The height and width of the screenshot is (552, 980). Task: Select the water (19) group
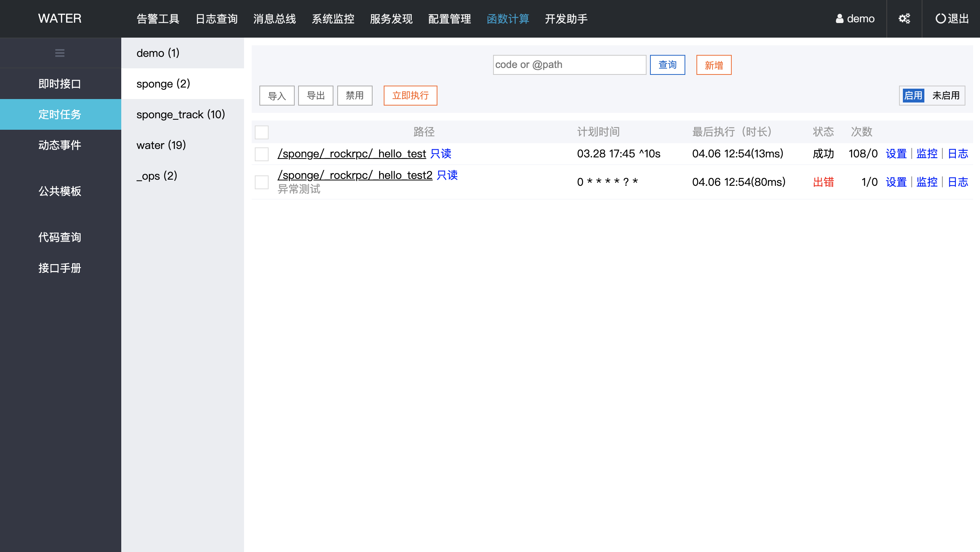(183, 145)
